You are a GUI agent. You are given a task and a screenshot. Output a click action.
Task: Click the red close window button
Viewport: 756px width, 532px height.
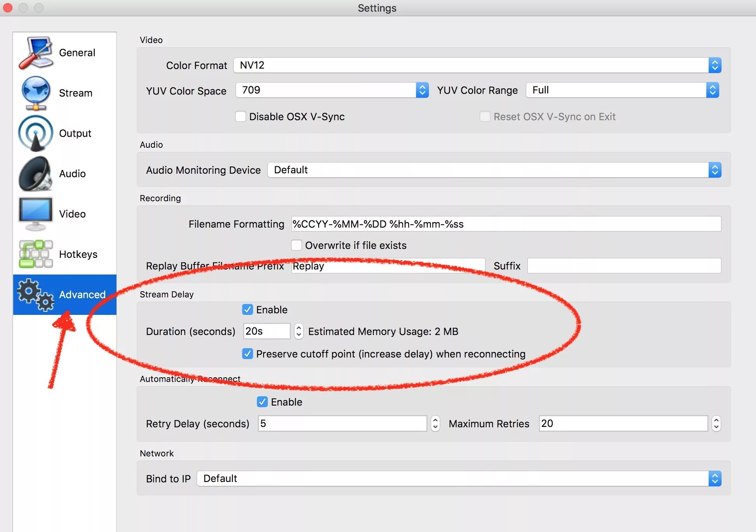pyautogui.click(x=8, y=8)
